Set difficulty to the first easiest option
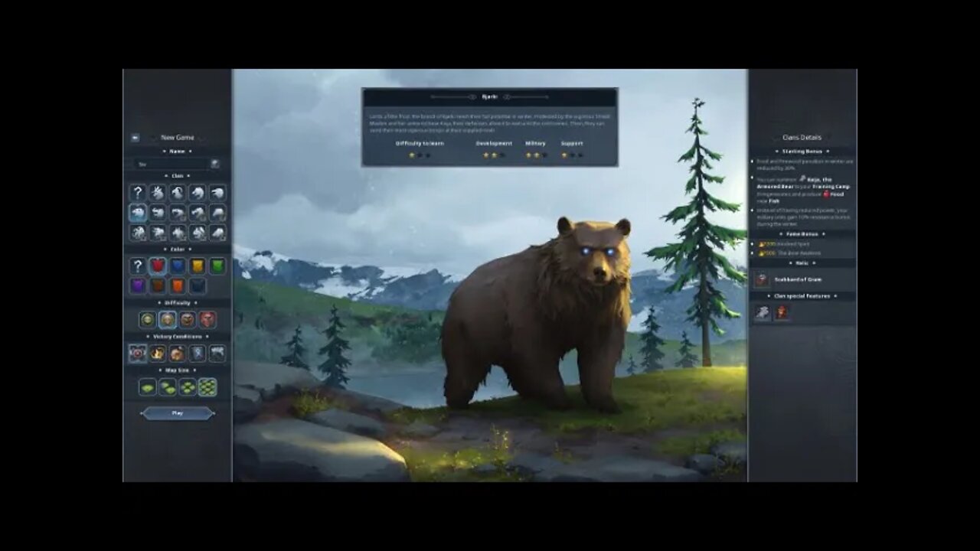 [148, 319]
